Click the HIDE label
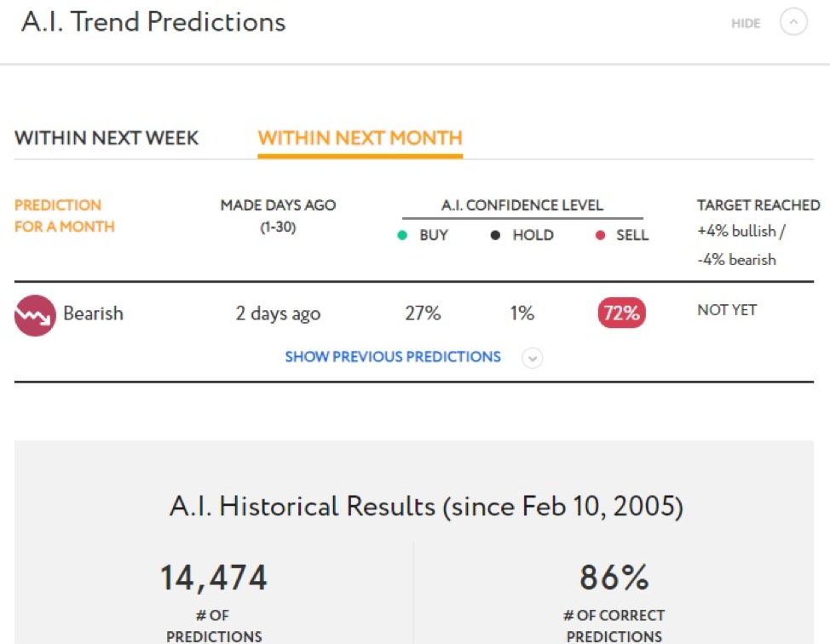830x644 pixels. pos(746,23)
